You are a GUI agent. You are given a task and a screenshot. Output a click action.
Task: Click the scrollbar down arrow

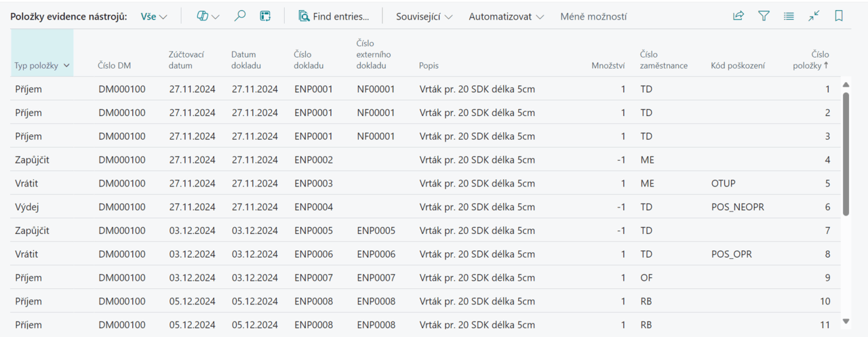click(x=846, y=321)
